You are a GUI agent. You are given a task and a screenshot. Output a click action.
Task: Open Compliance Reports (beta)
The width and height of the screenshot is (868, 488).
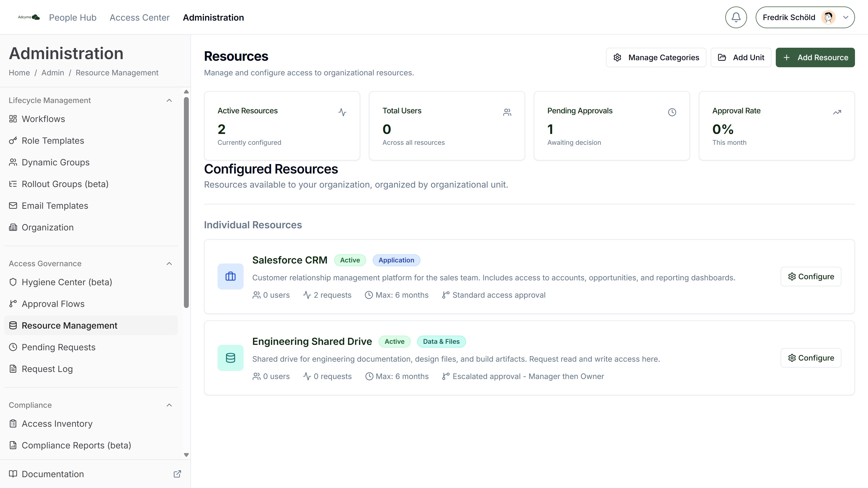tap(91, 445)
